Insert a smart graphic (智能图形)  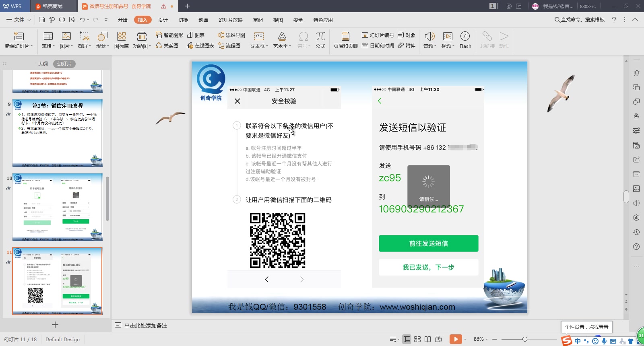(x=169, y=35)
